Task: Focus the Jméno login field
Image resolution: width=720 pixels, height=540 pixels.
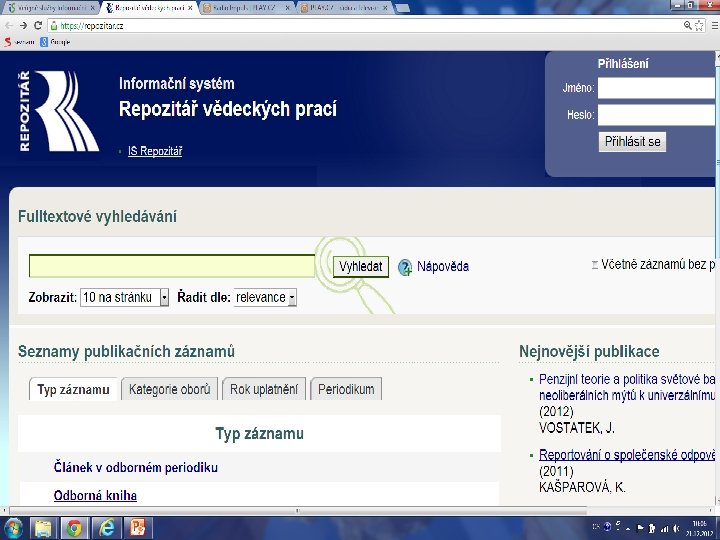Action: pos(657,88)
